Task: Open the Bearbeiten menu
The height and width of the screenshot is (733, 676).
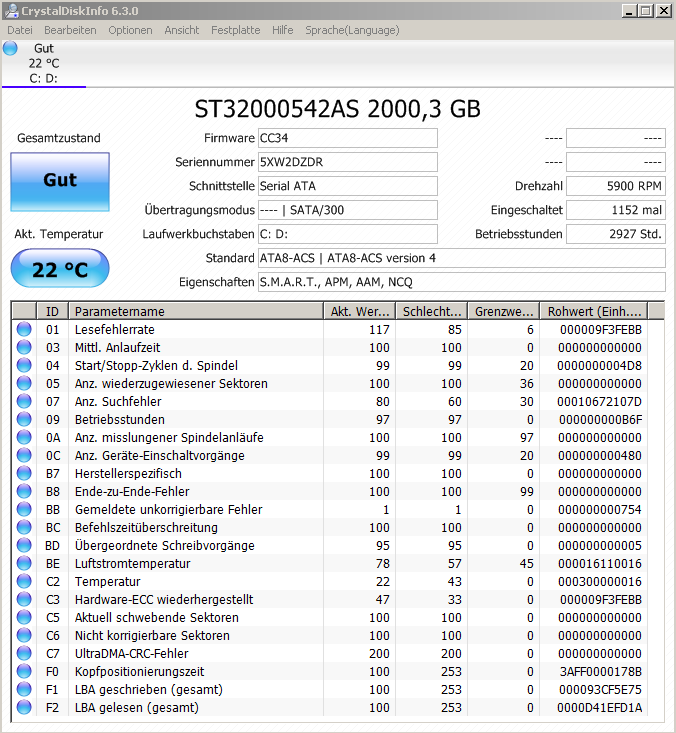Action: [x=70, y=30]
